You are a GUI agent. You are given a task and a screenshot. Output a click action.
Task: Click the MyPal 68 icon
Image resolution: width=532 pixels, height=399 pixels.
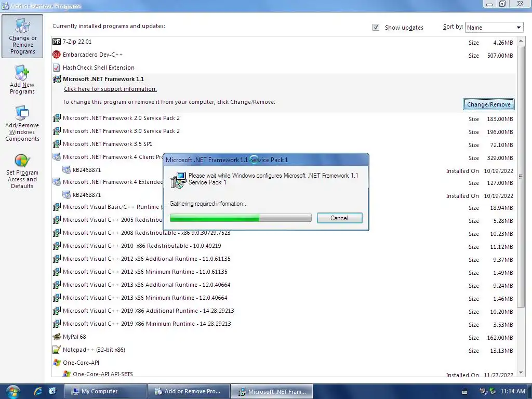(57, 337)
